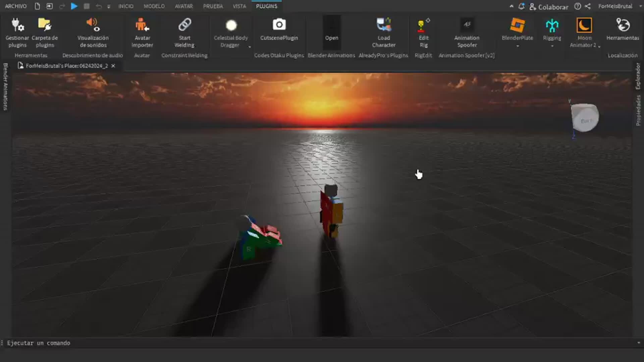Run the Load Character plugin
Viewport: 644px width, 362px height.
point(383,32)
